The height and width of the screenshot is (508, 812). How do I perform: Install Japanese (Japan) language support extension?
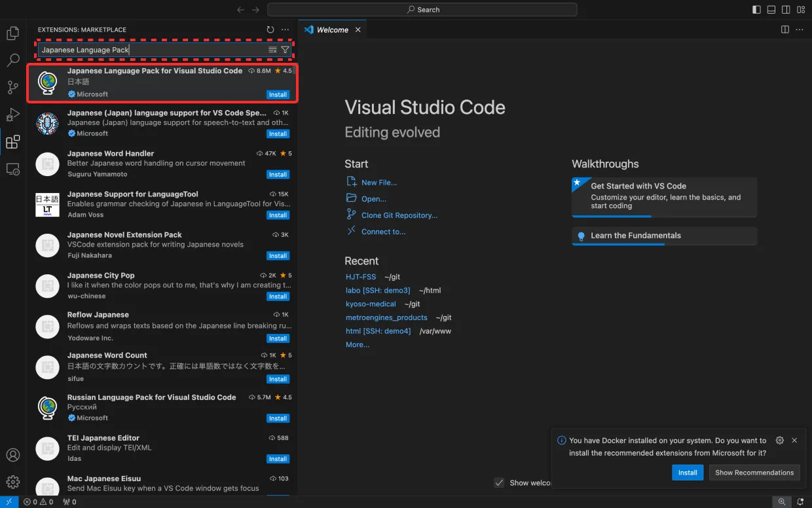(x=278, y=134)
